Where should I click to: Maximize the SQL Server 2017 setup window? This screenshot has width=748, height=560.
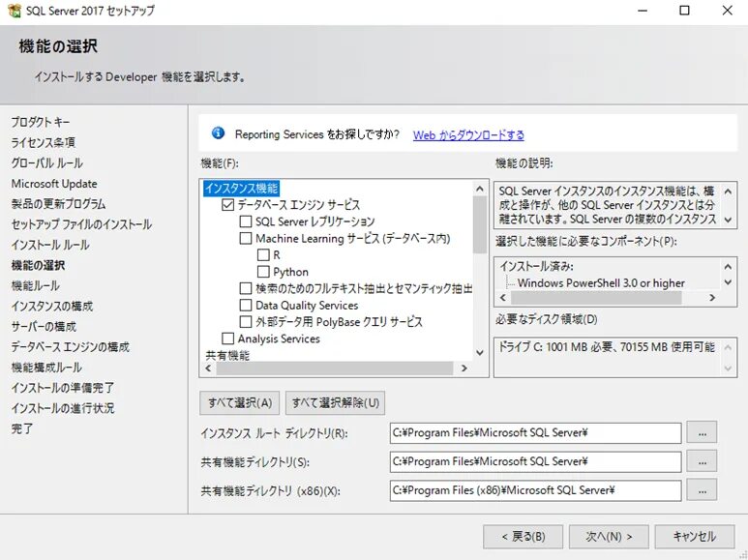684,10
